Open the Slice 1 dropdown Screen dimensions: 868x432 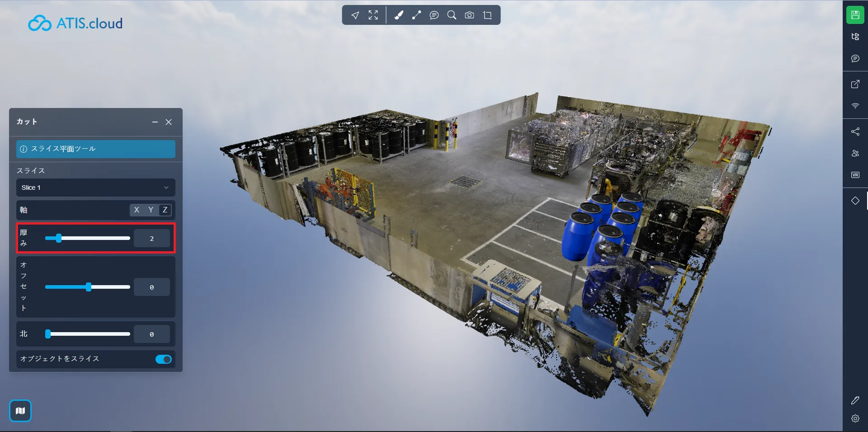point(95,188)
